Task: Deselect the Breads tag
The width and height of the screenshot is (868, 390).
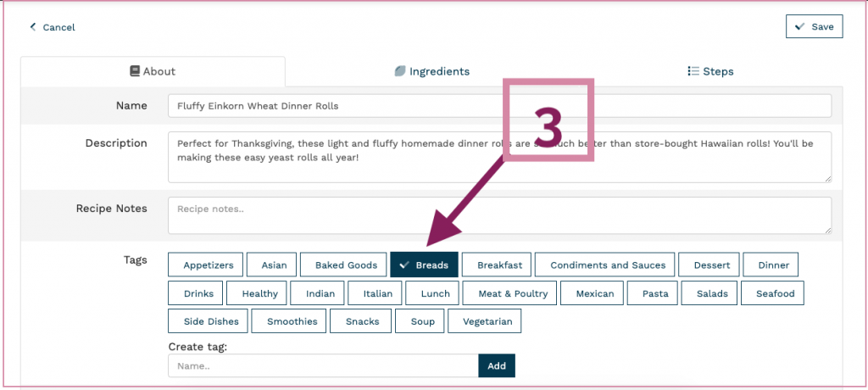Action: (424, 265)
